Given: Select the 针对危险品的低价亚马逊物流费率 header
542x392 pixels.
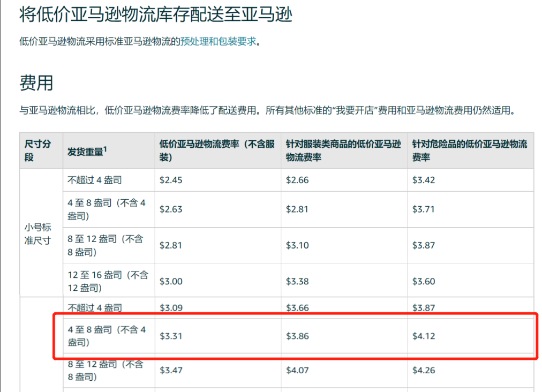Looking at the screenshot, I should coord(470,150).
